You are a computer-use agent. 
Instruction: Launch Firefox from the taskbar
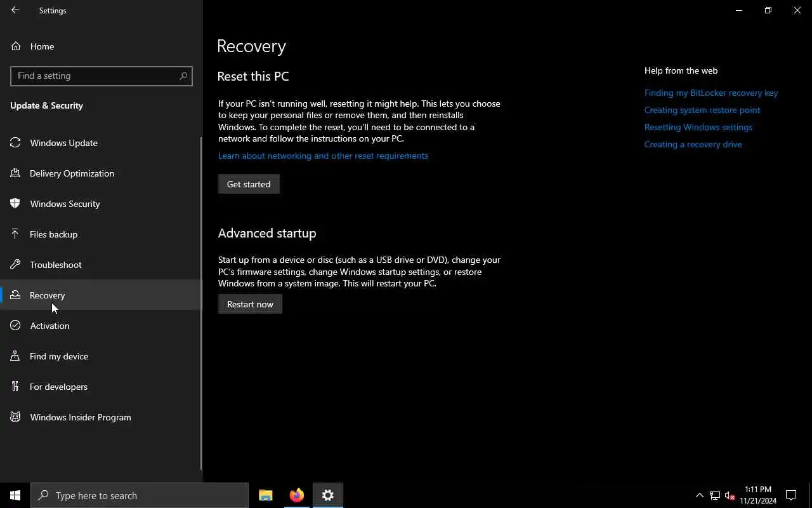point(297,495)
